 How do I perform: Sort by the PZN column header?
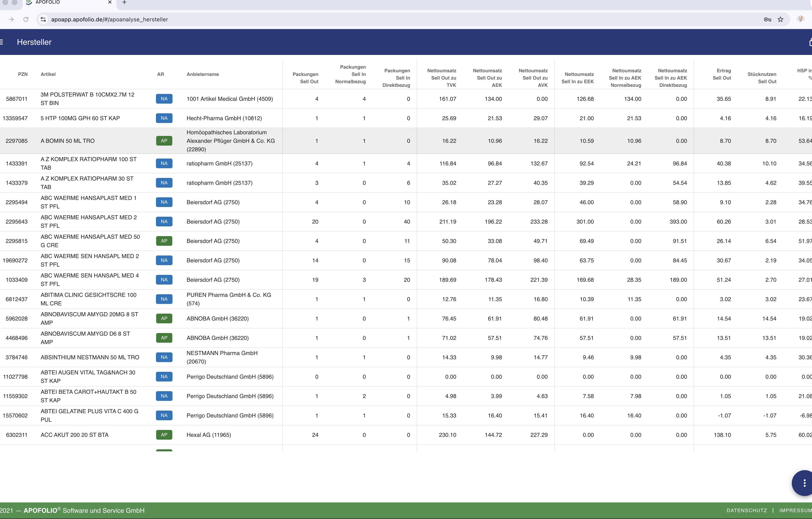click(x=23, y=74)
